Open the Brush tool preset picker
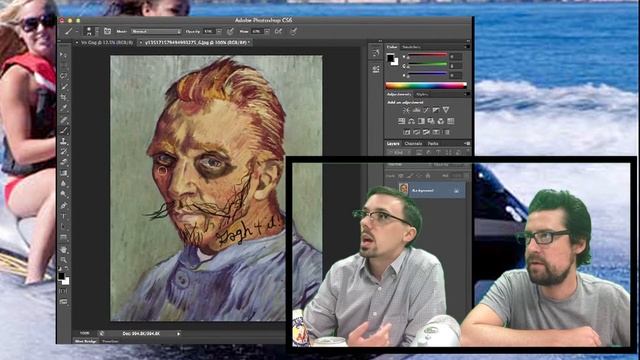 pos(70,31)
